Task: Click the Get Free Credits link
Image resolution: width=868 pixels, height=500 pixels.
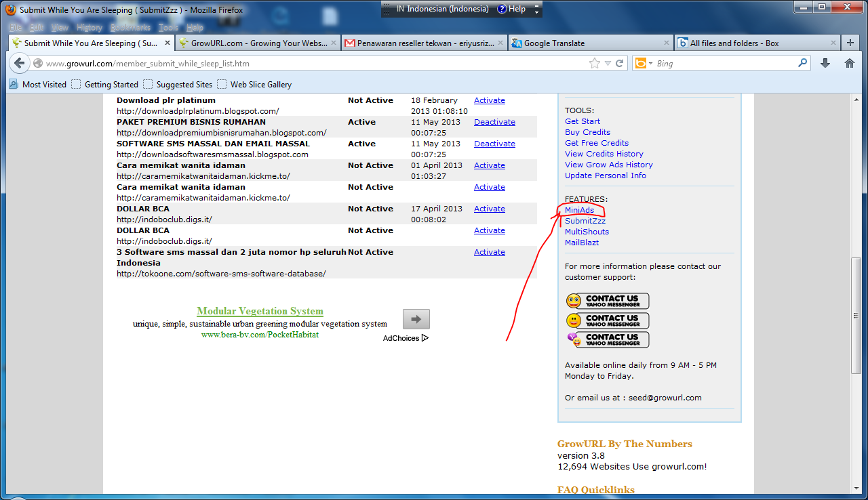Action: coord(597,143)
